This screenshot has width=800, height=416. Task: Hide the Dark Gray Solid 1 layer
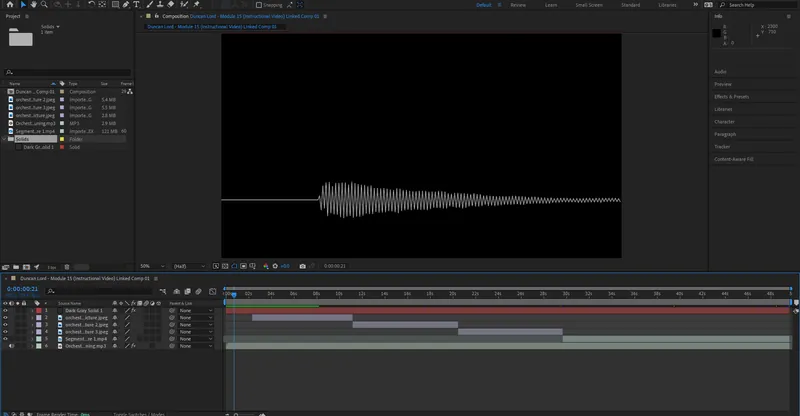click(x=5, y=310)
